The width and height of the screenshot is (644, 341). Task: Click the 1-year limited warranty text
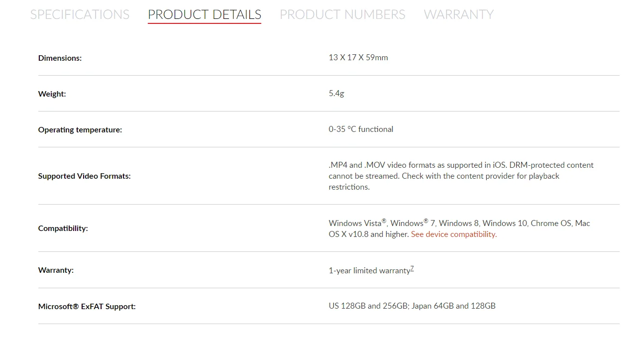tap(369, 271)
